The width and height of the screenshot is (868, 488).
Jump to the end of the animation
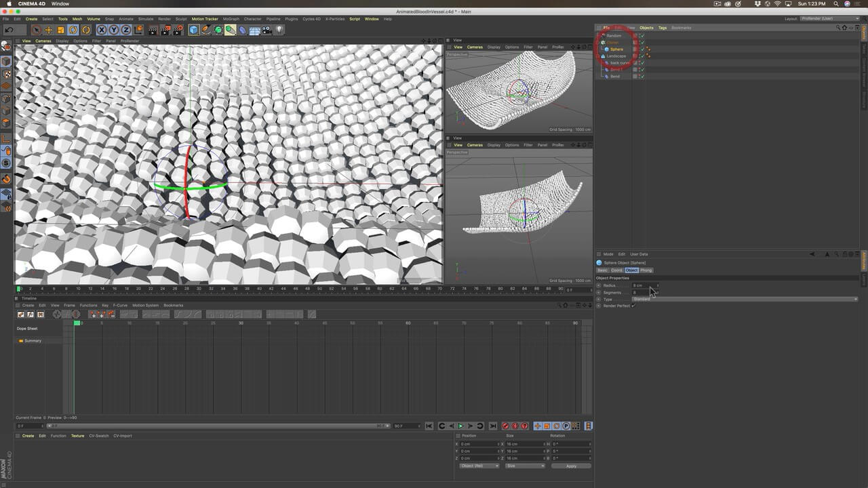493,426
